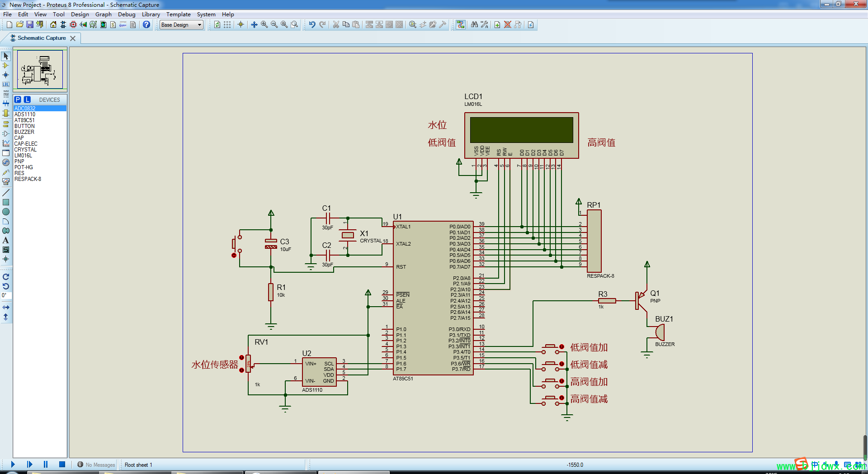
Task: Click the Undo icon in toolbar
Action: [312, 25]
